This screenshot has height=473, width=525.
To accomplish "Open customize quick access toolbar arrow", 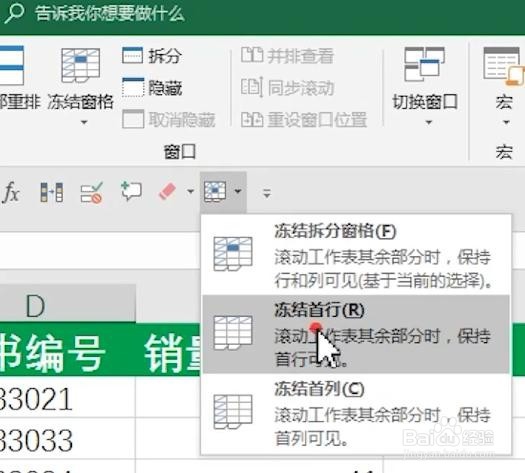I will click(x=267, y=193).
